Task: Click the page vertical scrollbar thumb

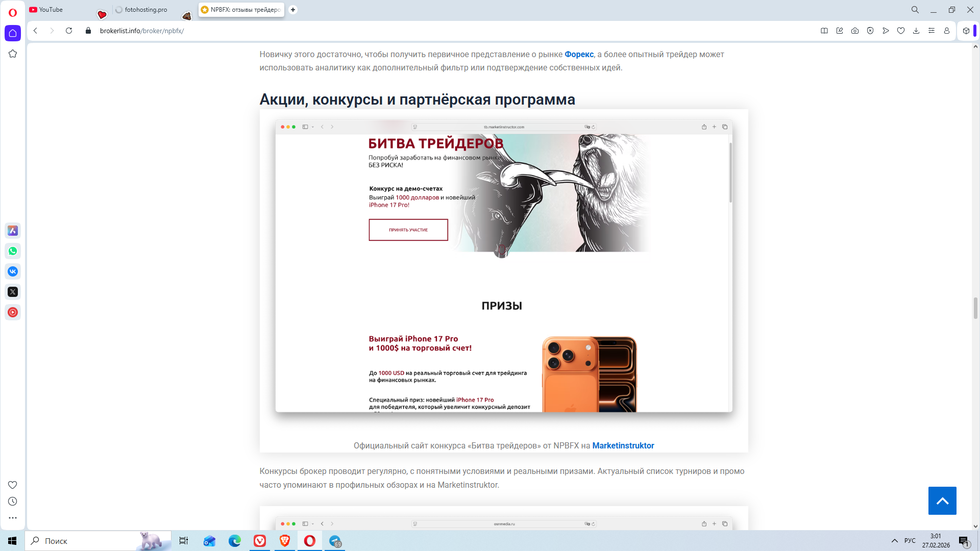Action: point(975,308)
